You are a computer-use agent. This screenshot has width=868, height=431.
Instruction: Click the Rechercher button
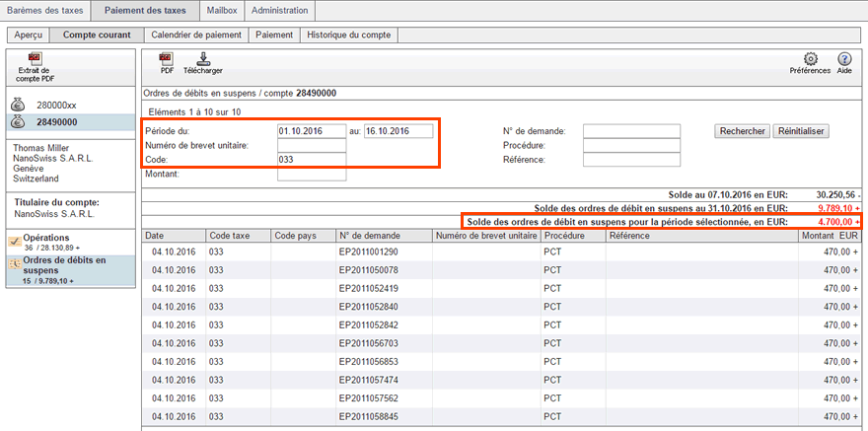(743, 131)
